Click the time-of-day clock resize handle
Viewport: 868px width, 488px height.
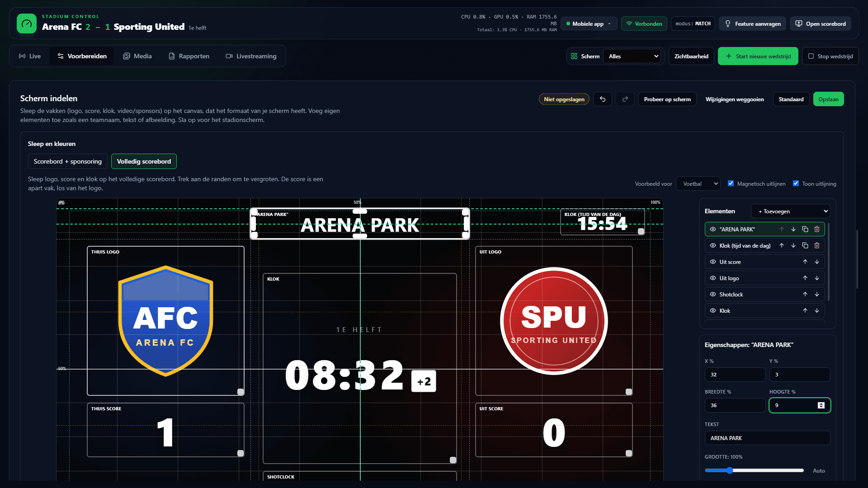pyautogui.click(x=641, y=231)
